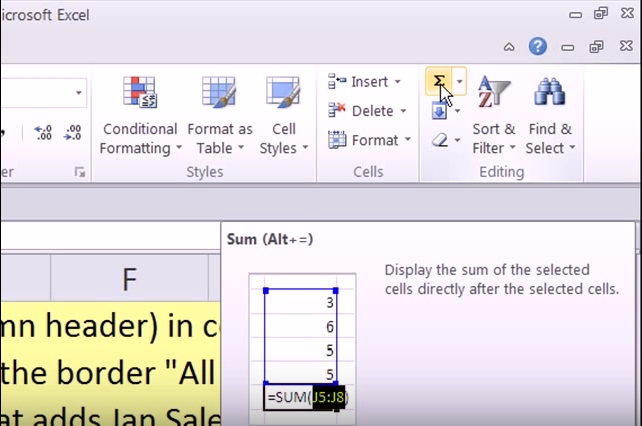Open the Clear dropdown arrow
Screen dimensions: 642x426
pos(457,140)
